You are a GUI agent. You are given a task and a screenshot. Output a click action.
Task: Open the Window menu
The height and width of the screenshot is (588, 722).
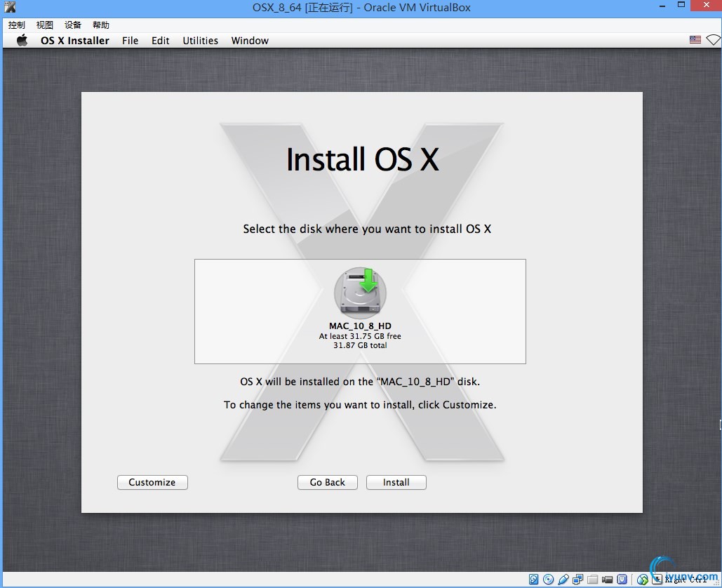click(x=250, y=41)
